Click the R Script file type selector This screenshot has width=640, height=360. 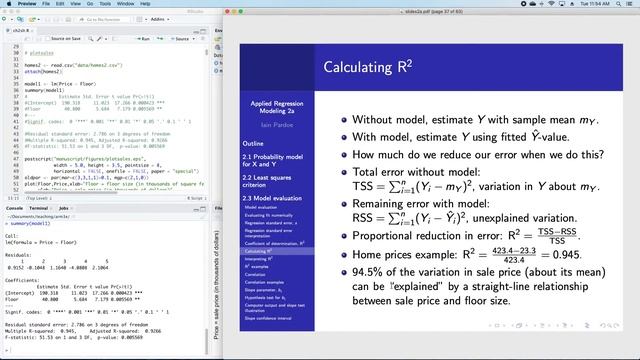pyautogui.click(x=197, y=198)
